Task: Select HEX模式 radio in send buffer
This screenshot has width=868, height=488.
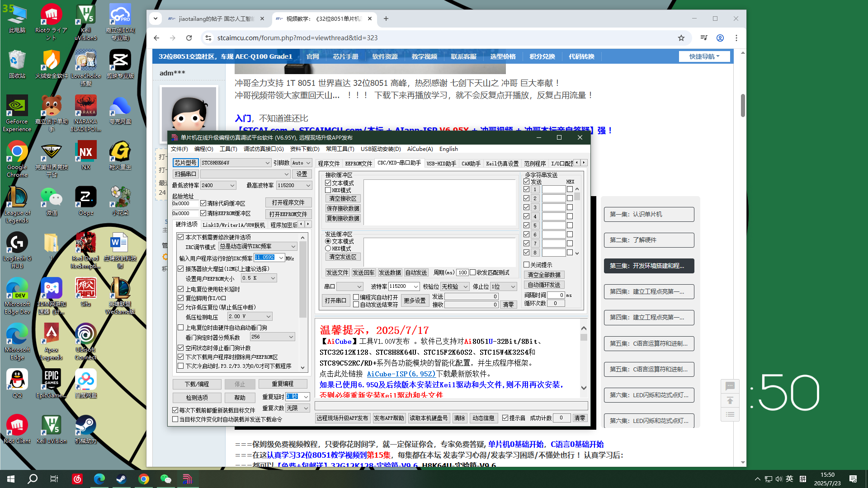Action: click(x=328, y=249)
